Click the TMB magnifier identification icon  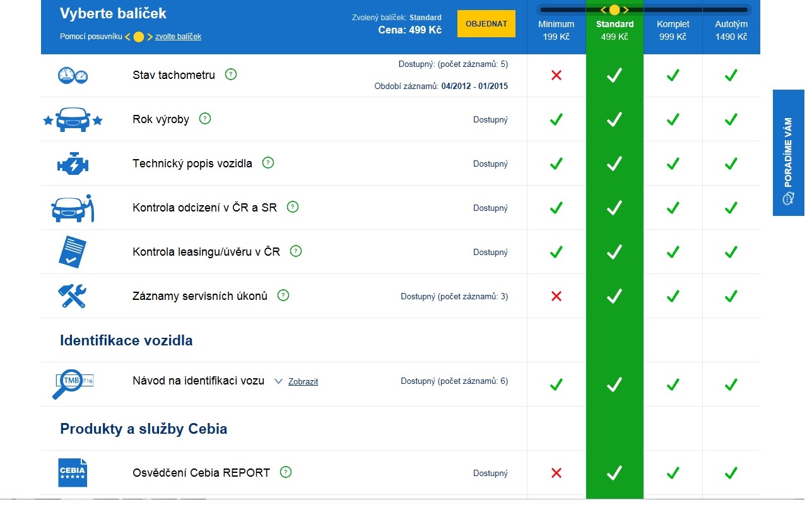[72, 384]
